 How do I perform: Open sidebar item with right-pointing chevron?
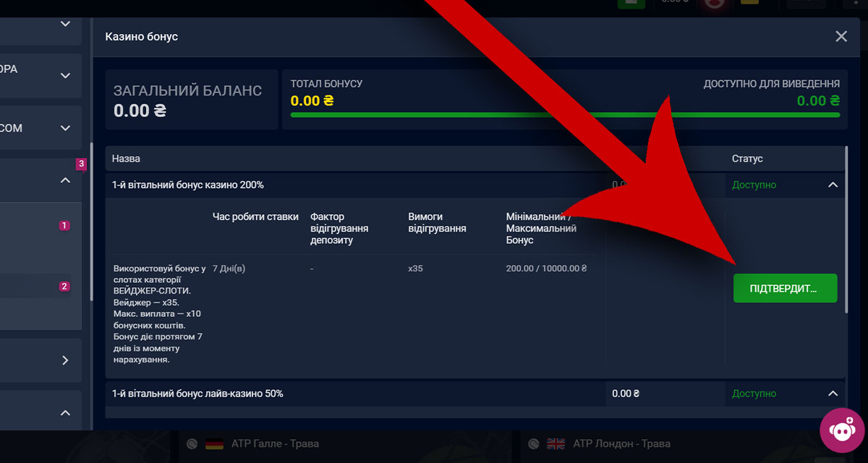click(x=65, y=360)
